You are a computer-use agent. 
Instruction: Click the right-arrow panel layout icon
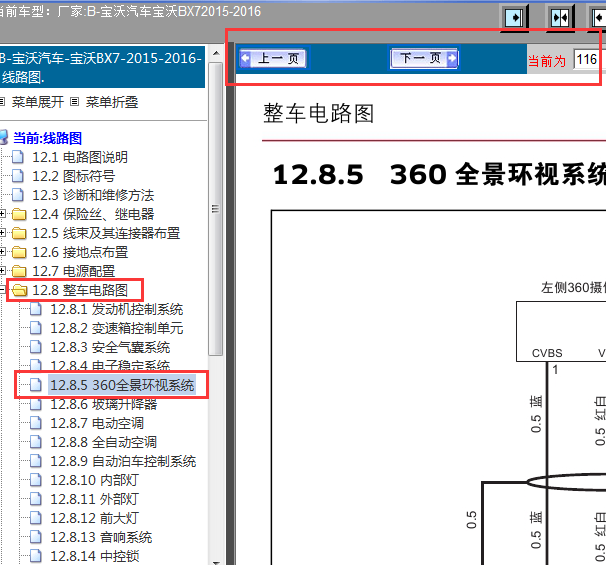tap(514, 17)
